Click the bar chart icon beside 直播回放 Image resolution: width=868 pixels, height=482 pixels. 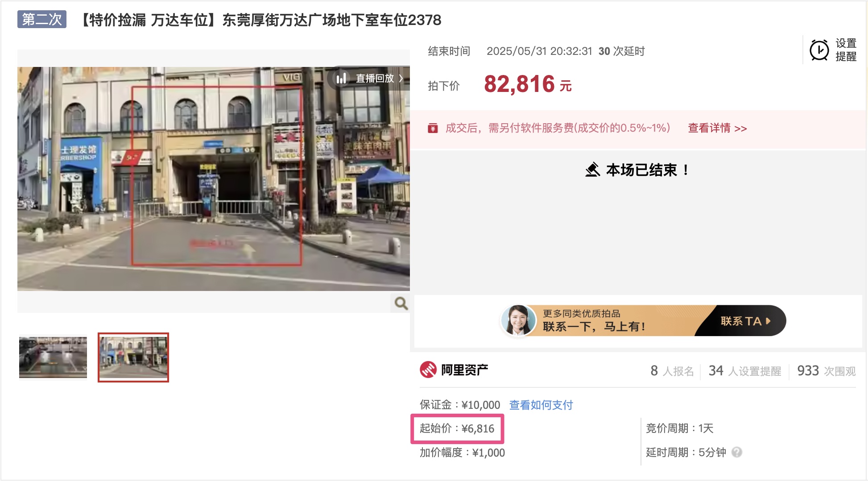[341, 79]
